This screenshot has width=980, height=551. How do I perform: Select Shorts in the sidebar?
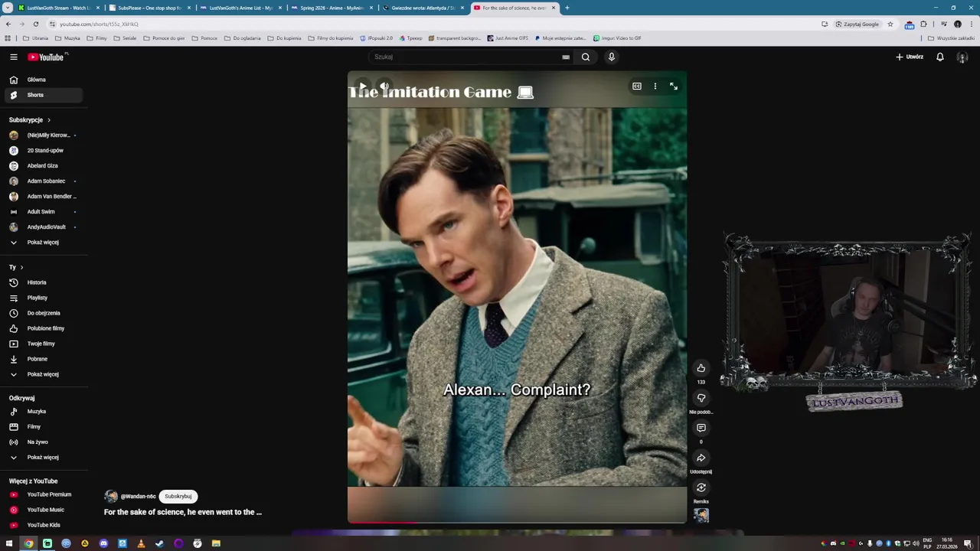44,95
